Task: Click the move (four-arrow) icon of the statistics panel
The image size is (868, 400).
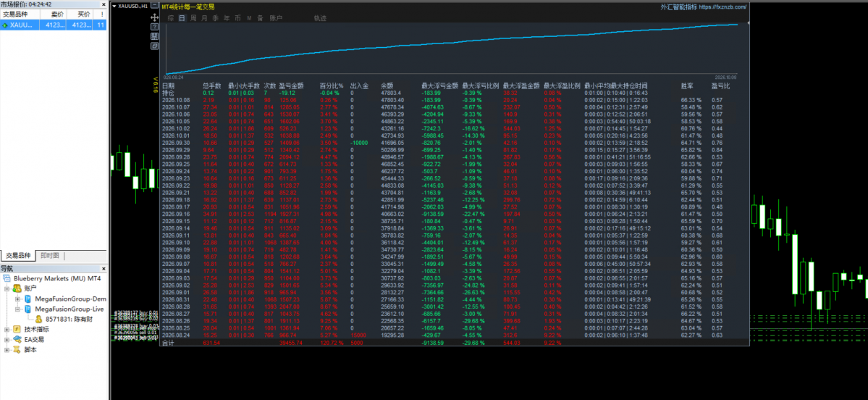Action: (154, 17)
